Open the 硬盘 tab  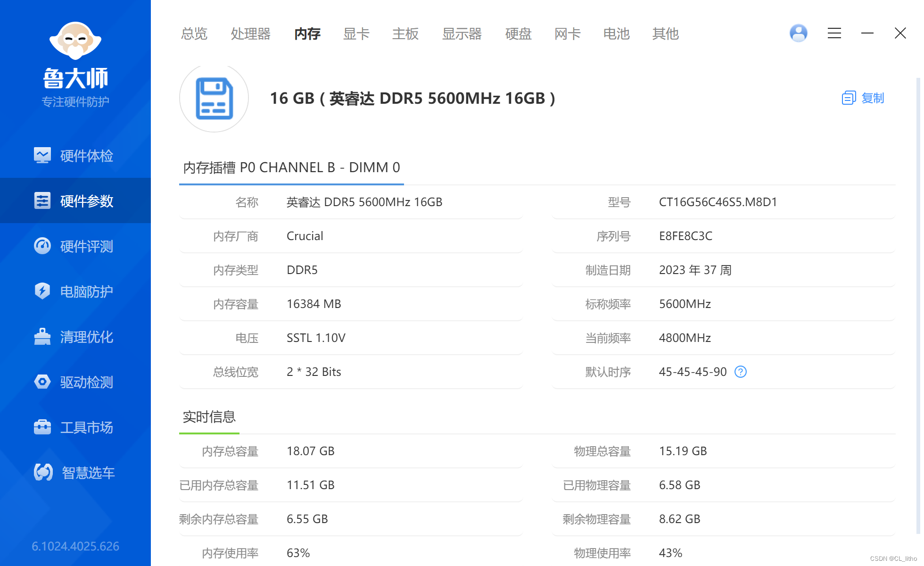518,34
